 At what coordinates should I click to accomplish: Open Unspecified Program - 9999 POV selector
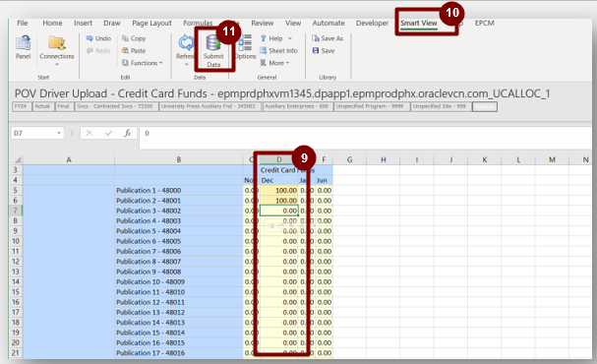pyautogui.click(x=371, y=106)
